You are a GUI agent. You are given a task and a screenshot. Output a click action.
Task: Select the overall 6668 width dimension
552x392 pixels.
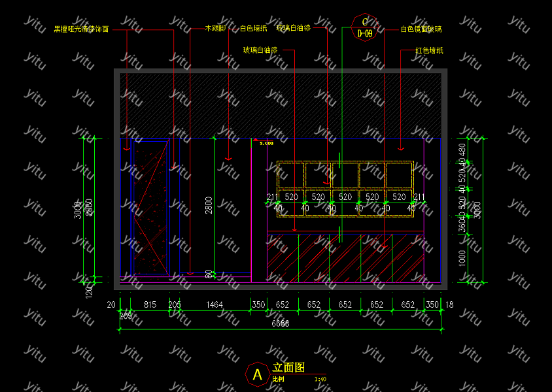pos(280,323)
